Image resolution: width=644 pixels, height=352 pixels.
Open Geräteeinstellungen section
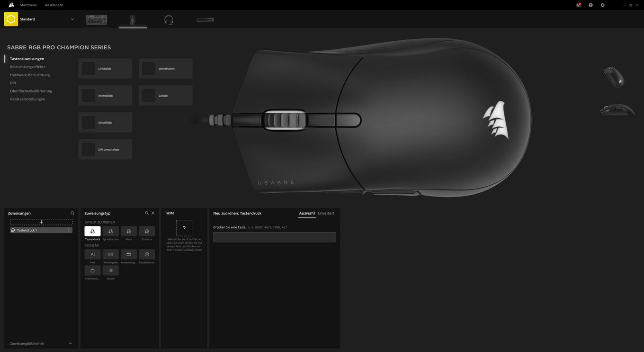[x=27, y=99]
